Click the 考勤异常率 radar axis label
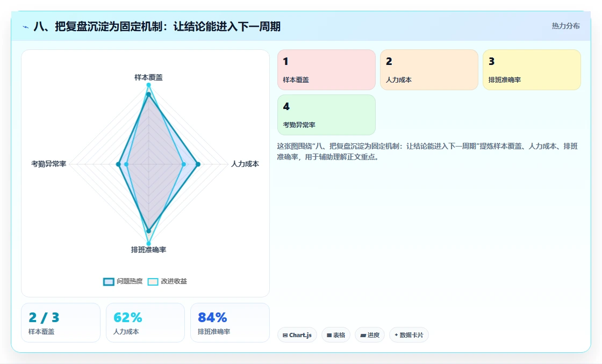Screen dimensions: 602x364 click(49, 164)
